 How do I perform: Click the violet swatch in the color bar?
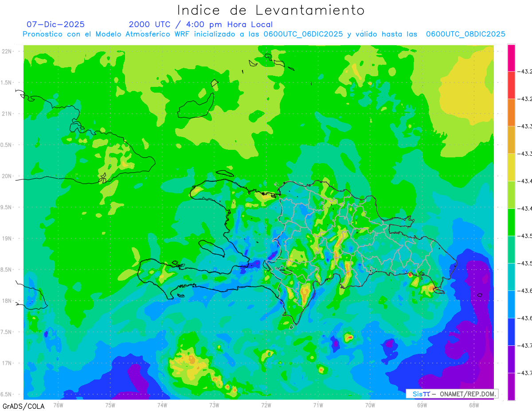[511, 359]
